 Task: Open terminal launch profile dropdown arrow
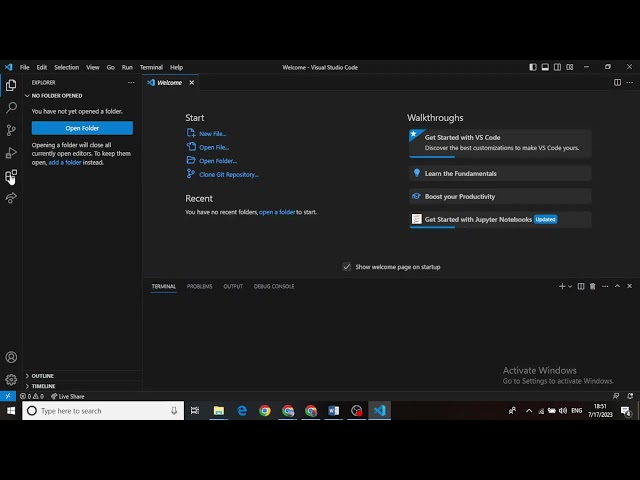(570, 286)
